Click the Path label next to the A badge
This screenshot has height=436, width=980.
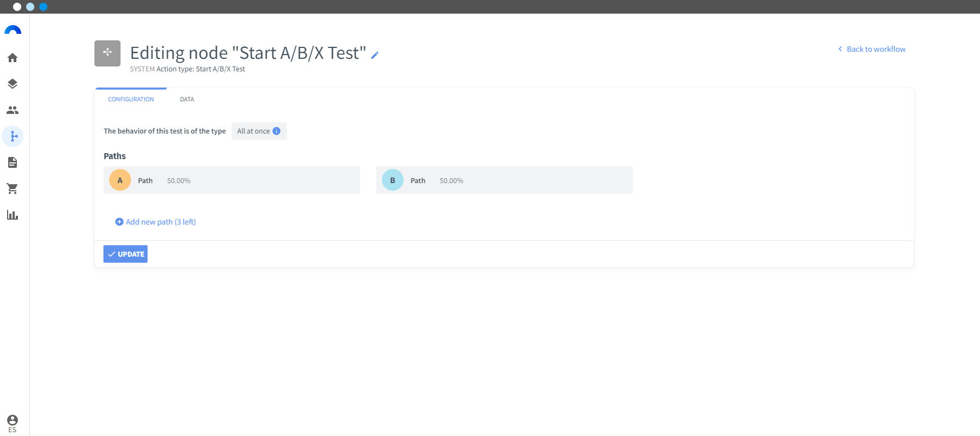click(x=145, y=180)
